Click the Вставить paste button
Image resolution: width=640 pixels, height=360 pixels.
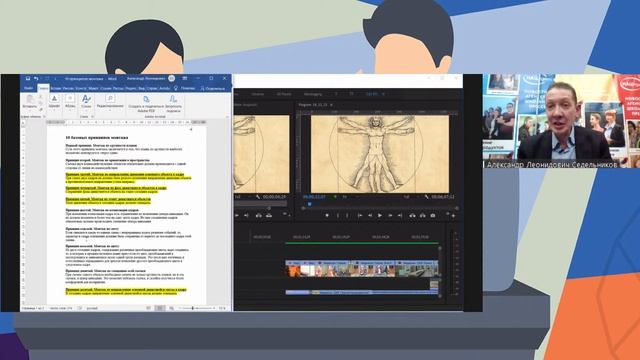30,102
